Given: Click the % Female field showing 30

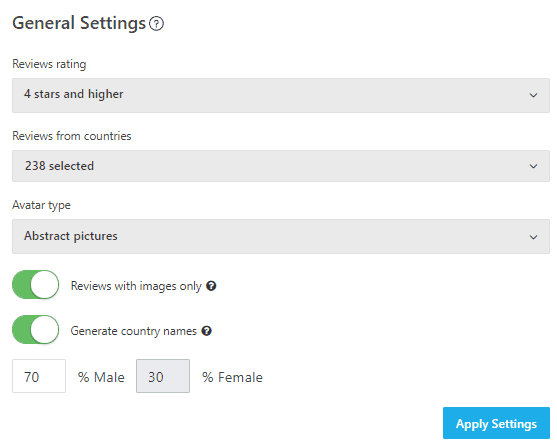Looking at the screenshot, I should 163,376.
